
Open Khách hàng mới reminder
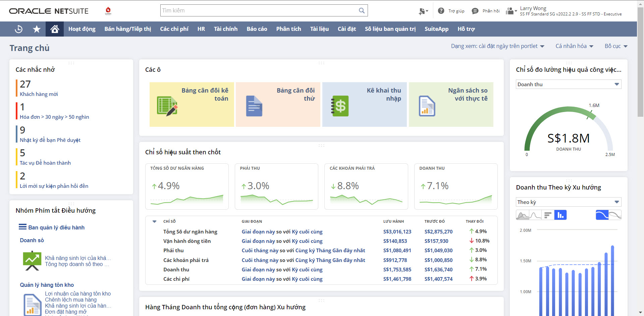(x=39, y=94)
